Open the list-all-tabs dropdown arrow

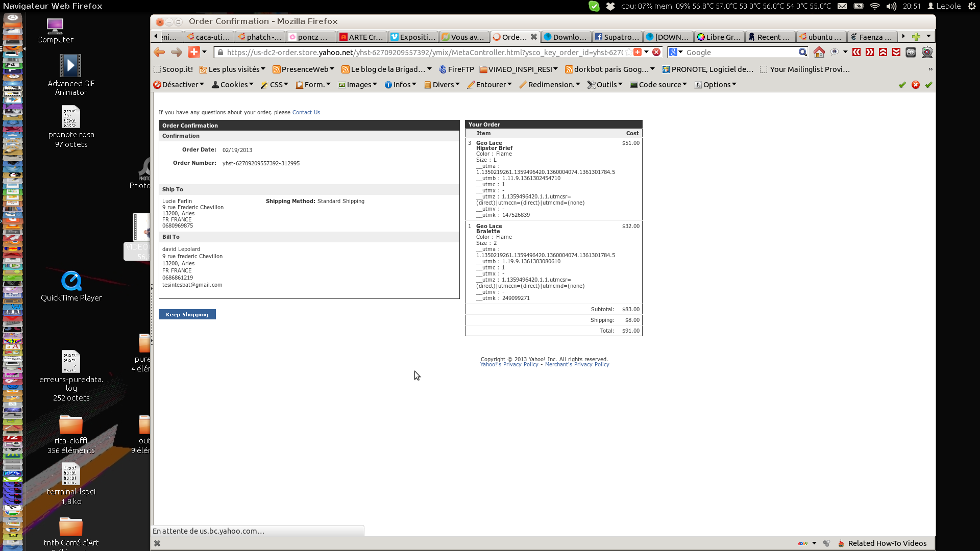(x=928, y=37)
